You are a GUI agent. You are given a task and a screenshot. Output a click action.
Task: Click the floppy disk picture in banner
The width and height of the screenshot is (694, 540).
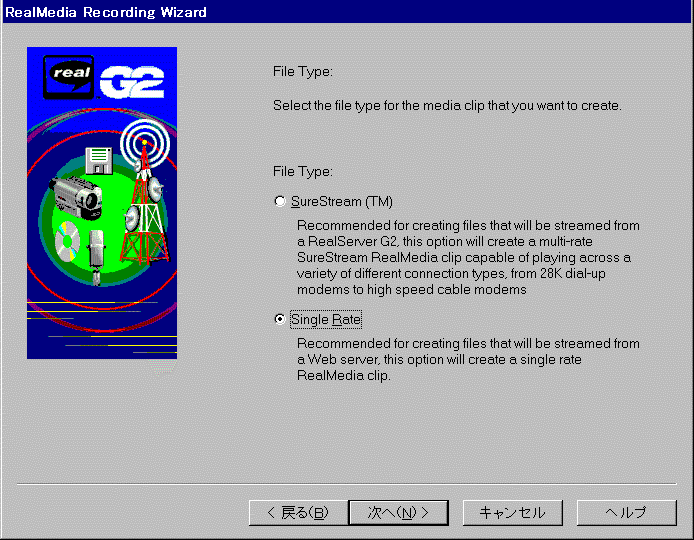[99, 160]
